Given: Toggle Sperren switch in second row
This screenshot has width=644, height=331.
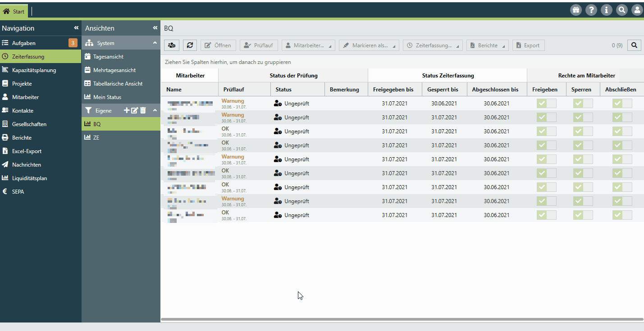Looking at the screenshot, I should [583, 118].
